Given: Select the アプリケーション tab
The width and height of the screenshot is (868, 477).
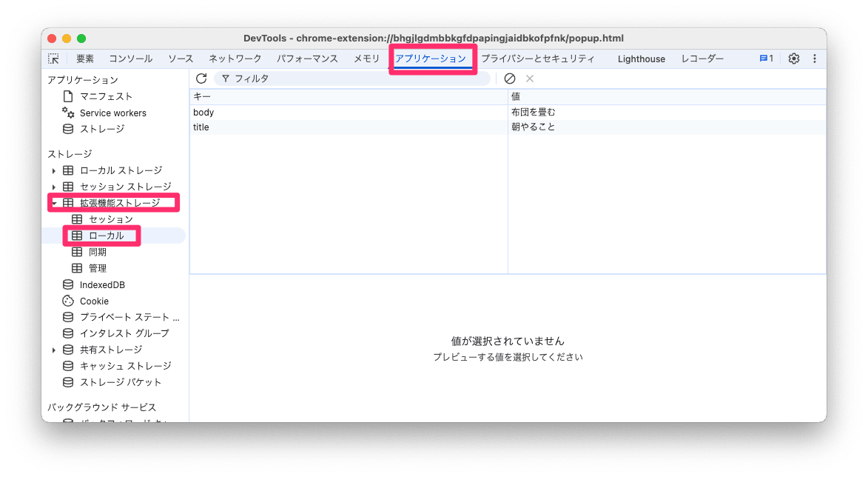Looking at the screenshot, I should pyautogui.click(x=431, y=59).
